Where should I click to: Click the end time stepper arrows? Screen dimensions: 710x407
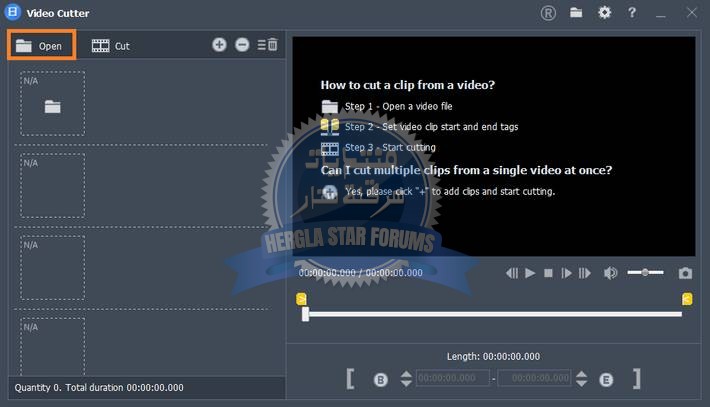(x=582, y=379)
